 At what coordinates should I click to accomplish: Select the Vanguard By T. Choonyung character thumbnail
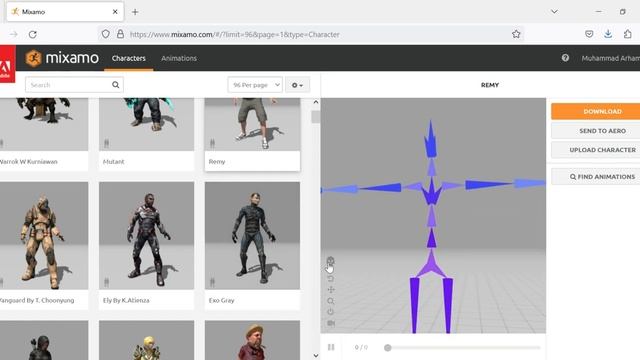click(x=44, y=236)
